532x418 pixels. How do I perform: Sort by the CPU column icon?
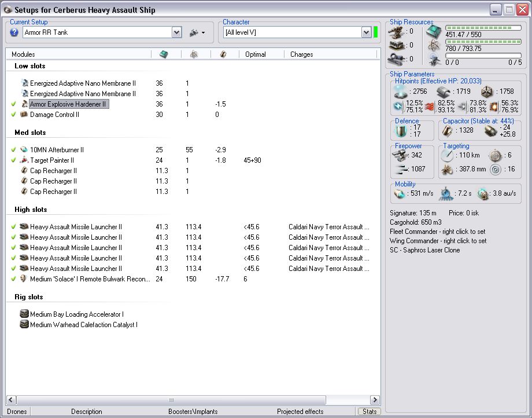(x=164, y=54)
